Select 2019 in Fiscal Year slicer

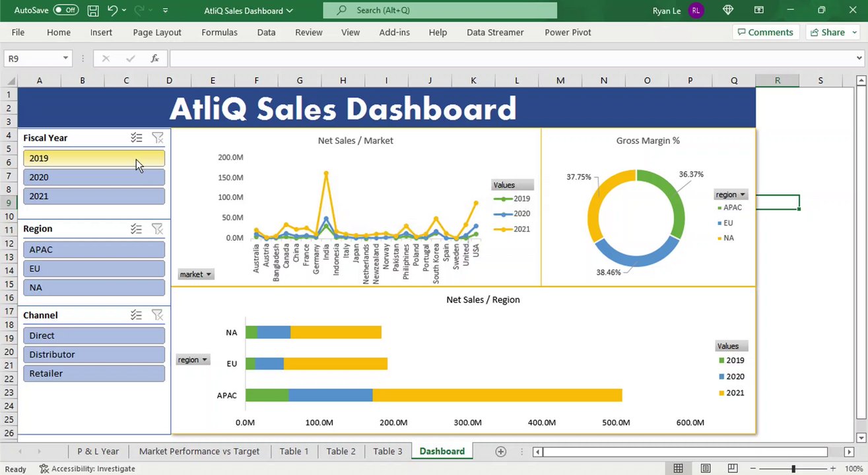coord(94,158)
